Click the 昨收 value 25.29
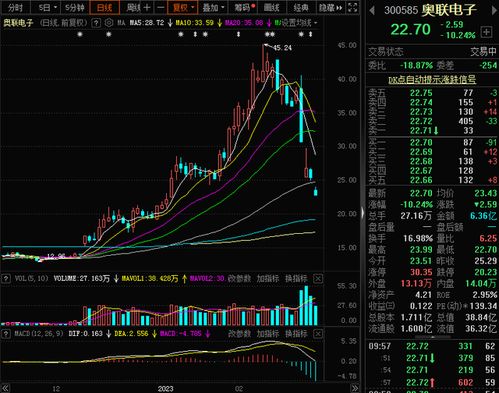This screenshot has width=499, height=393. coord(485,261)
